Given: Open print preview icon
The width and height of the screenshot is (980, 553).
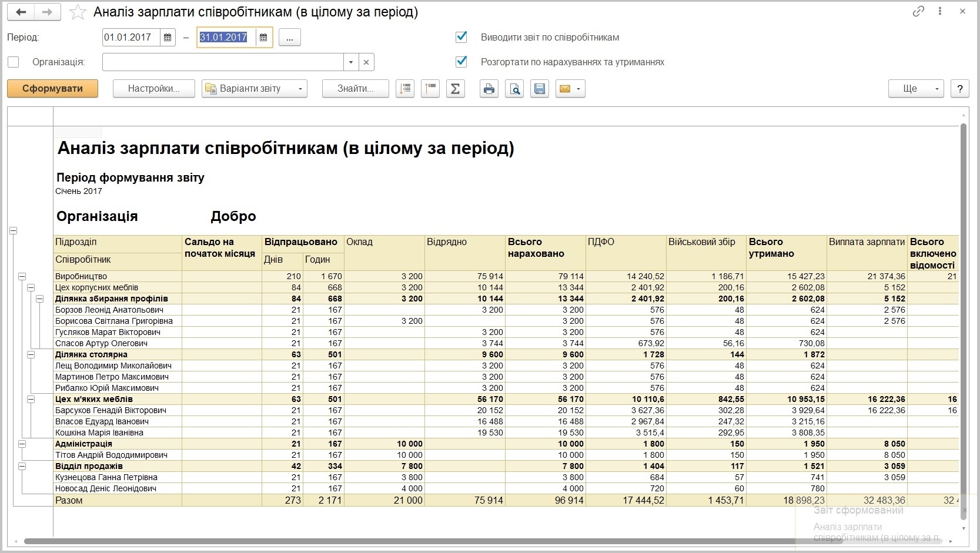Looking at the screenshot, I should point(514,89).
